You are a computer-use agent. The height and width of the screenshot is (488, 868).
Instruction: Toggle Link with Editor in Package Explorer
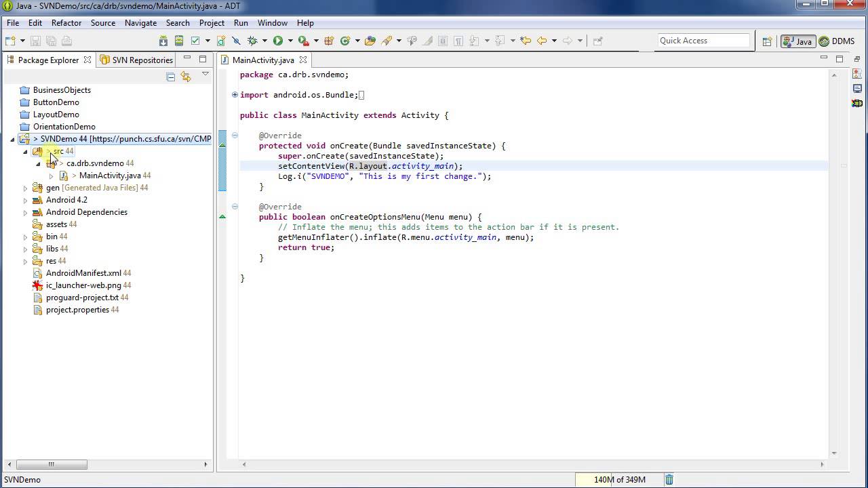point(186,77)
